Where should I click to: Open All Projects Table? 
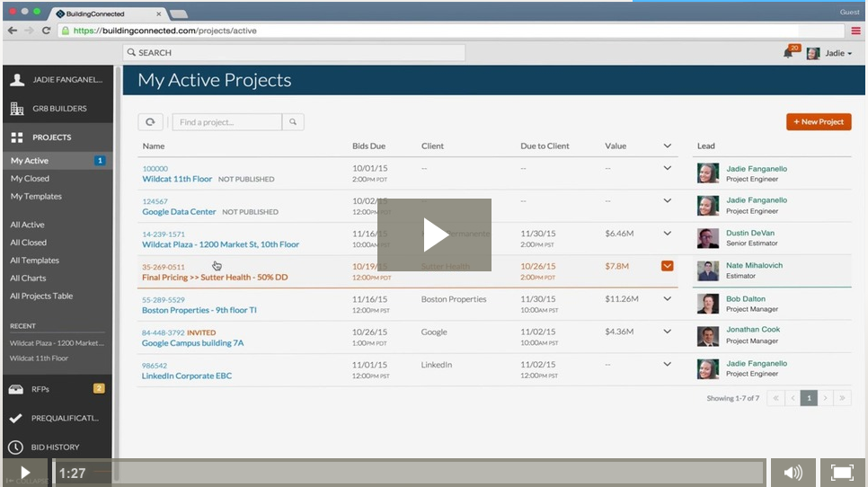click(x=41, y=297)
